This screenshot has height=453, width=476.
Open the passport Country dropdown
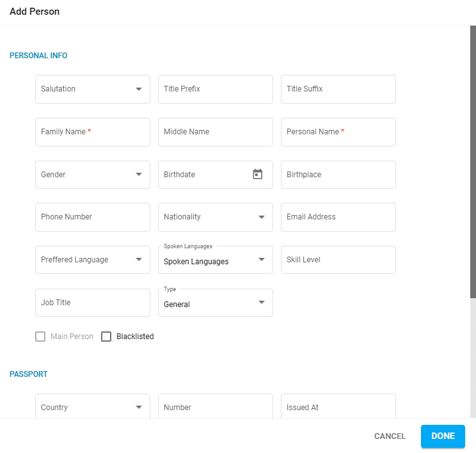93,408
